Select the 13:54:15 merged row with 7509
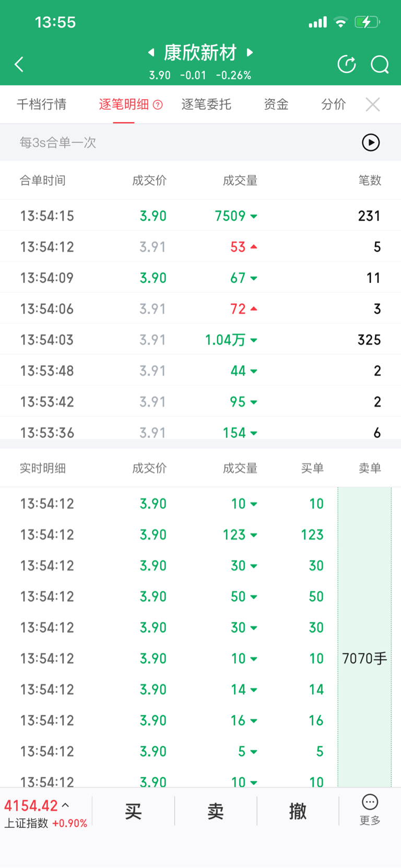This screenshot has width=401, height=868. tap(200, 216)
